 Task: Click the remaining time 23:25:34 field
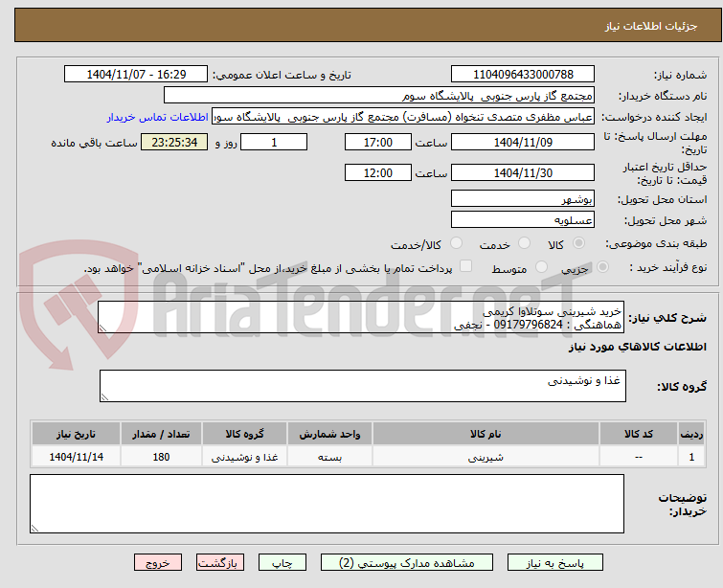coord(174,142)
